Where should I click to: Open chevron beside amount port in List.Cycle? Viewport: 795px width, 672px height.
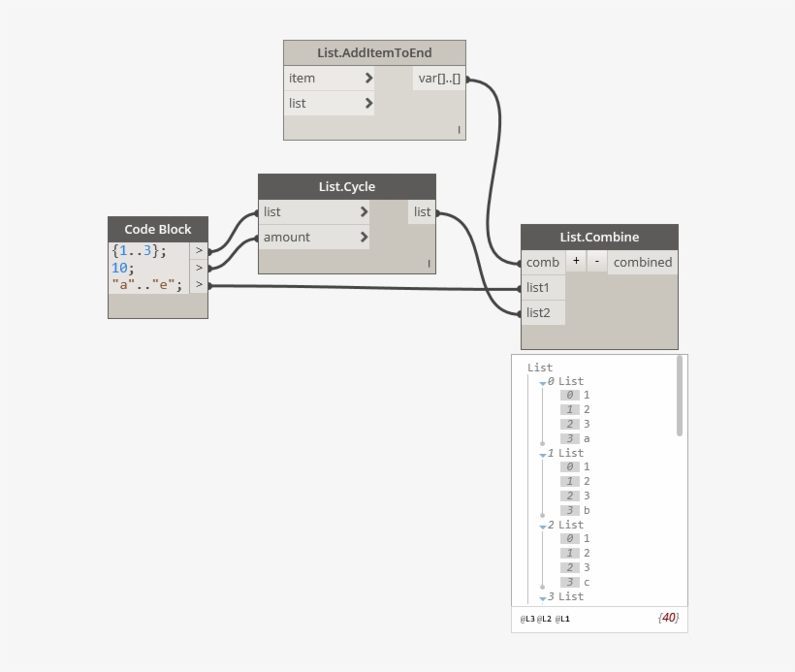point(364,237)
